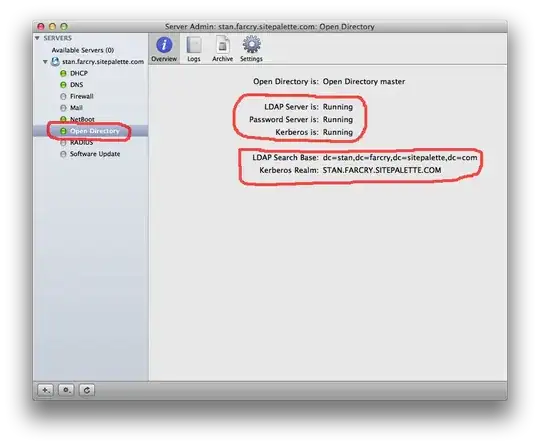Image resolution: width=540 pixels, height=446 pixels.
Task: Select the RADIUS service
Action: point(81,143)
